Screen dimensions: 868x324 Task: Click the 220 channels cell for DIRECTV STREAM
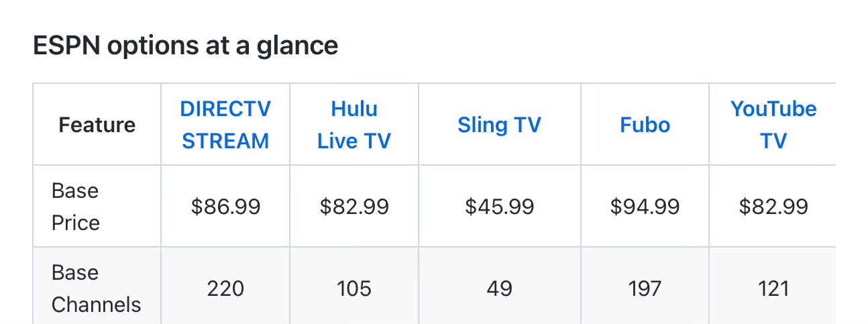click(x=225, y=288)
